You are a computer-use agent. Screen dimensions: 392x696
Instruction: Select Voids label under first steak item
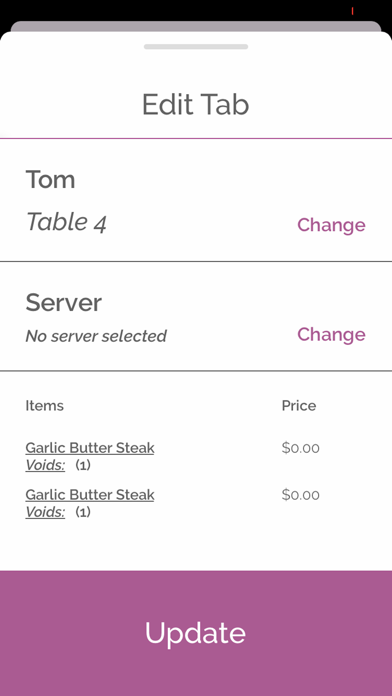45,465
